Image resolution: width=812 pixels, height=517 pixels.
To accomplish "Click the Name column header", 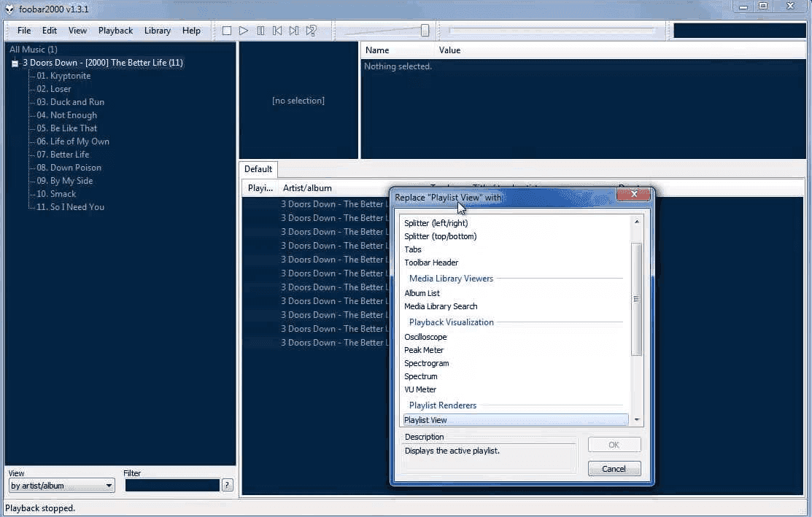I will [x=377, y=50].
